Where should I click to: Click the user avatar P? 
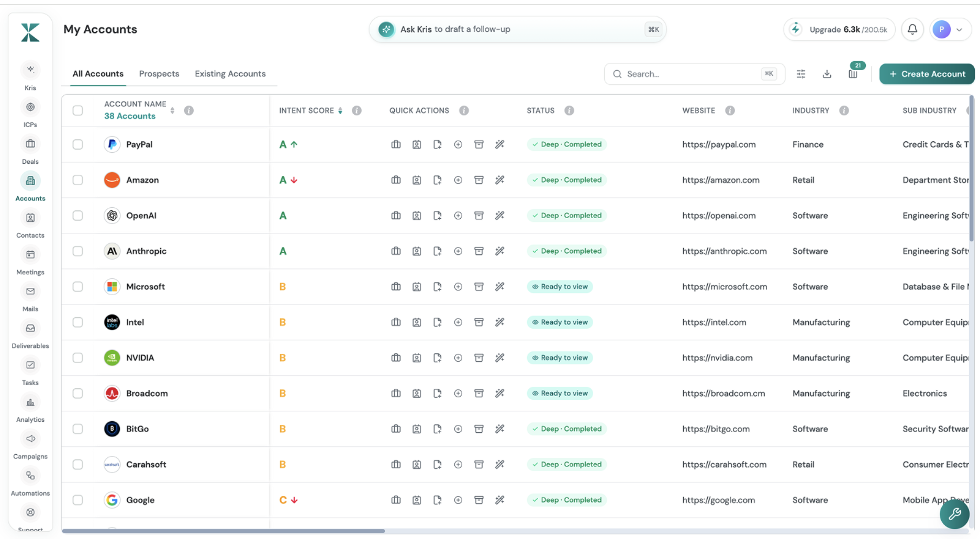942,30
